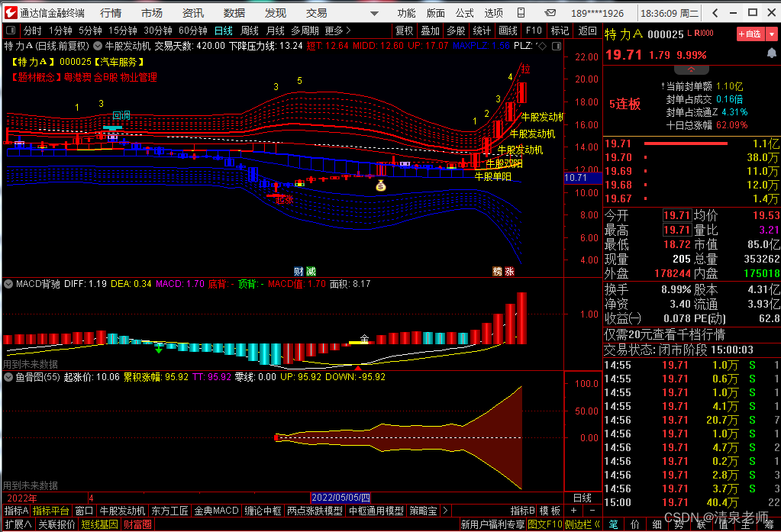Open the main indicator 牛股发动机 dropdown
Image resolution: width=781 pixels, height=532 pixels.
coord(98,46)
